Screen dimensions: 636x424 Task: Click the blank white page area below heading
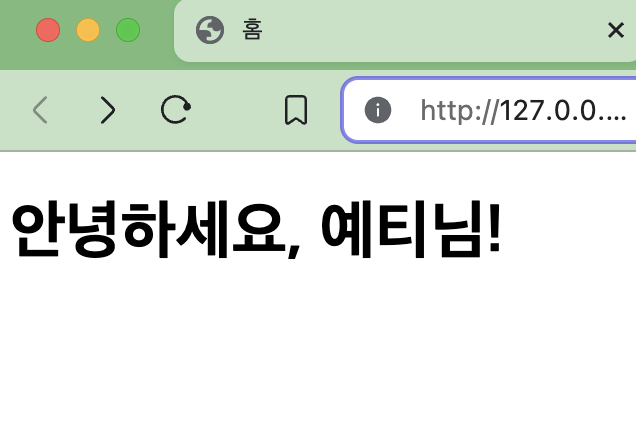pos(318,345)
